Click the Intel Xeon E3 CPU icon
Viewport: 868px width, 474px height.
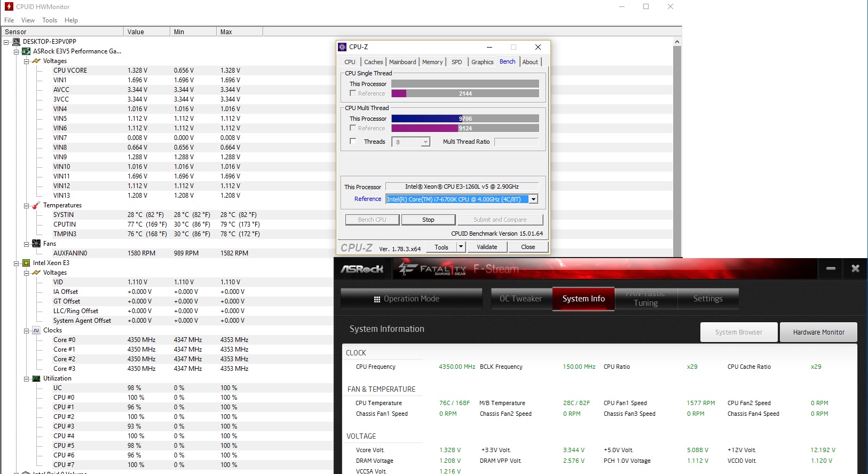(x=26, y=263)
